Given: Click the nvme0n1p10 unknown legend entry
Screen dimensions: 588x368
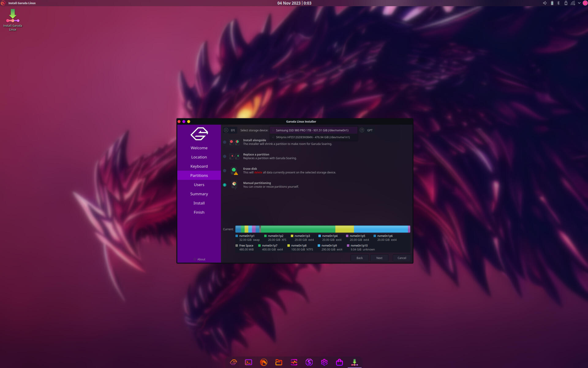Looking at the screenshot, I should [361, 247].
